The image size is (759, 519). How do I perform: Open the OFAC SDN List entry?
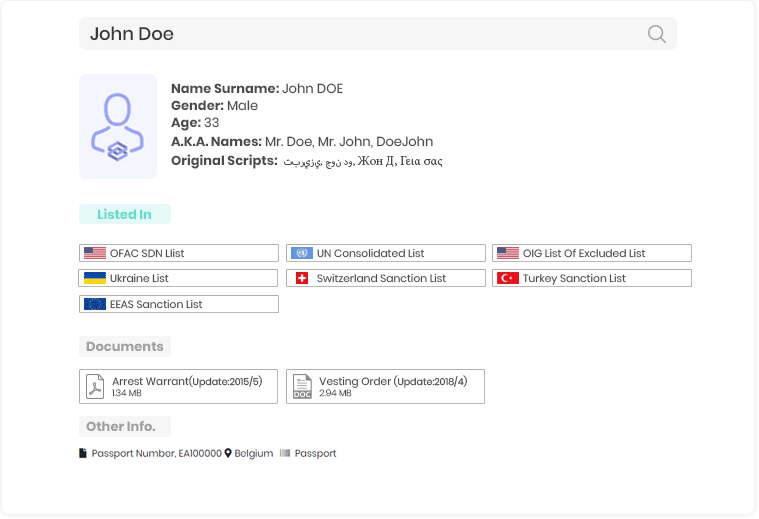point(179,253)
